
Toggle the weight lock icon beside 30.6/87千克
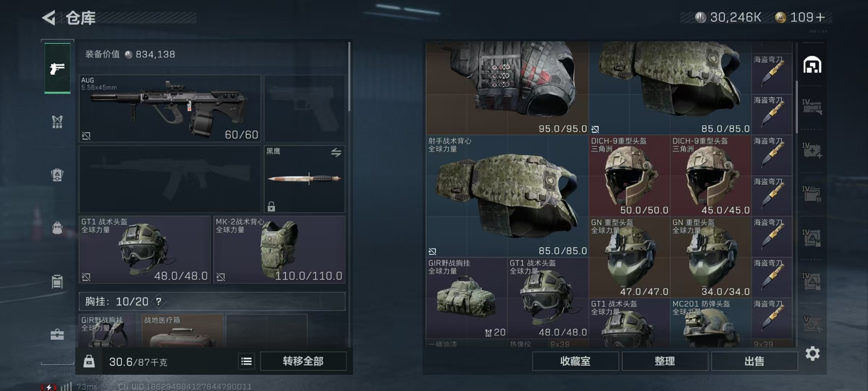tap(89, 361)
